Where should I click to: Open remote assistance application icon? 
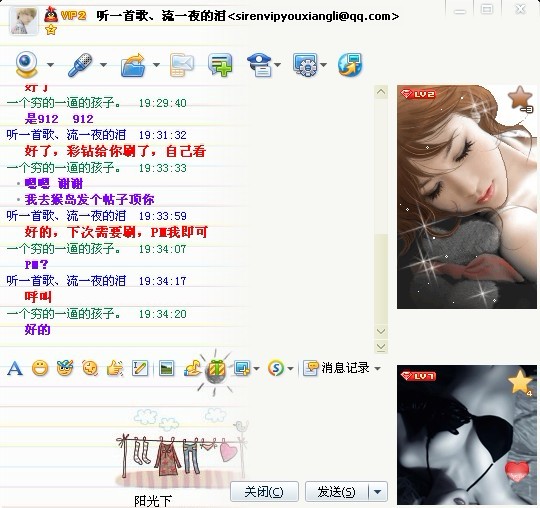pyautogui.click(x=305, y=64)
